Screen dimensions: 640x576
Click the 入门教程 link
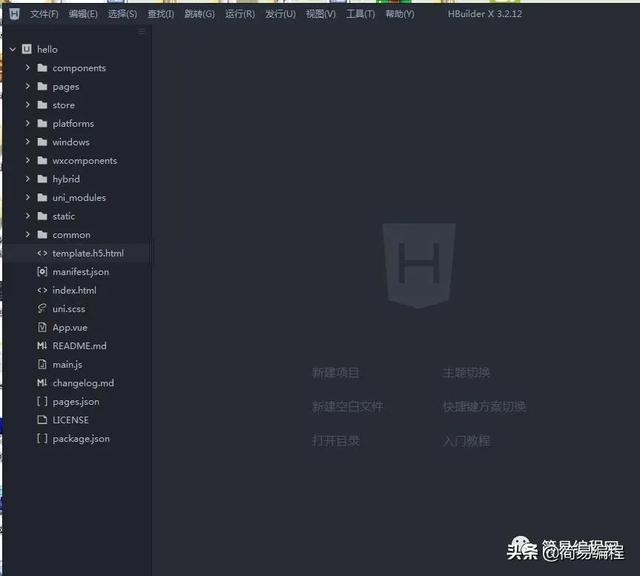[466, 441]
